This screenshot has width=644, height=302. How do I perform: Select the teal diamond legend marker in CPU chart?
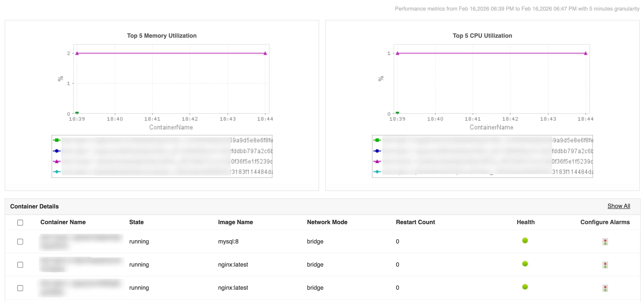377,172
